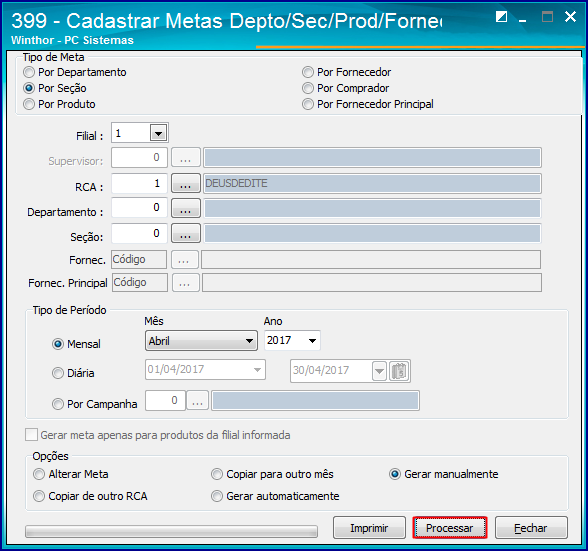The image size is (588, 551).
Task: Click the Fornec. description field
Action: click(371, 260)
